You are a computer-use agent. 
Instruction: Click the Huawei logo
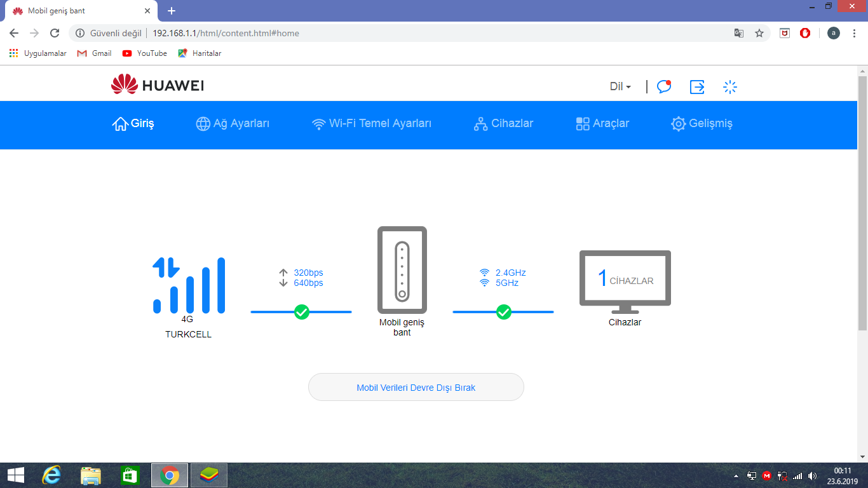158,85
